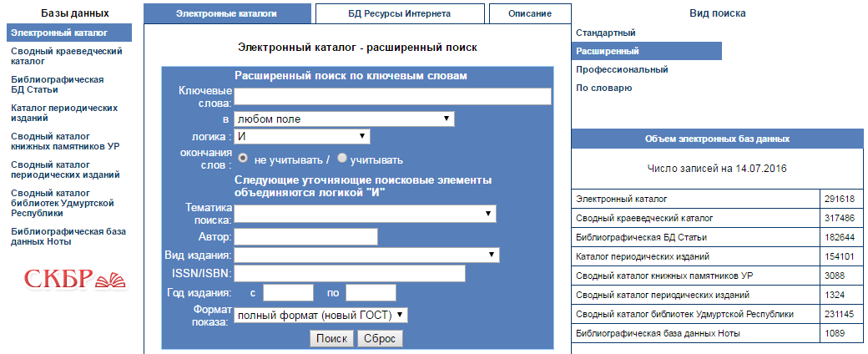Switch to 'БД Ресурсы Интернета' tab

399,13
